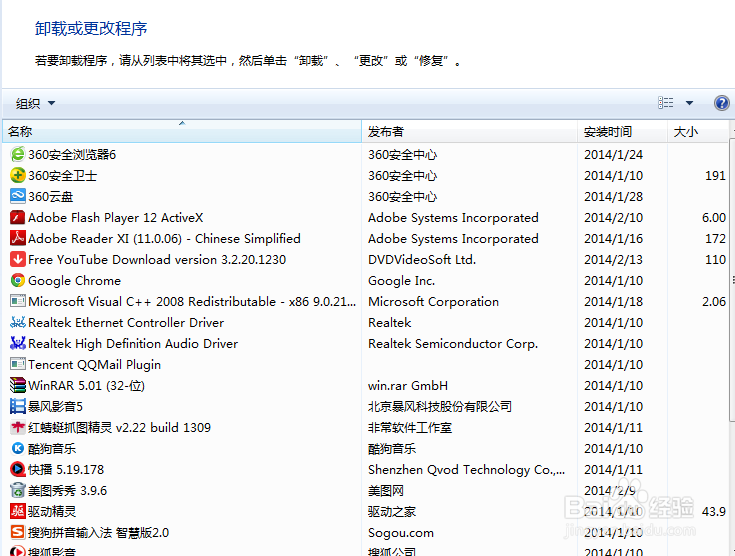Select Adobe Reader XI (11.0.06) entry name
This screenshot has height=556, width=735.
click(x=164, y=239)
